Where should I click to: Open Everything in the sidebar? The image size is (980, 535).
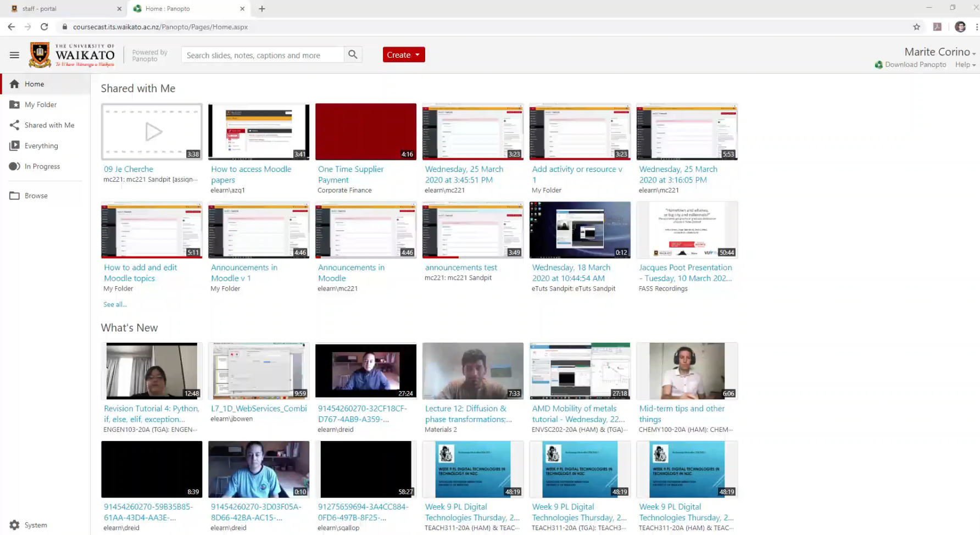41,146
